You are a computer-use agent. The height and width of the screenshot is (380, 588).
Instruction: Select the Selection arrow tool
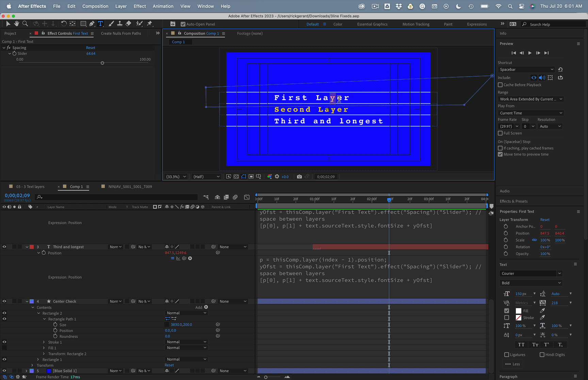click(8, 23)
